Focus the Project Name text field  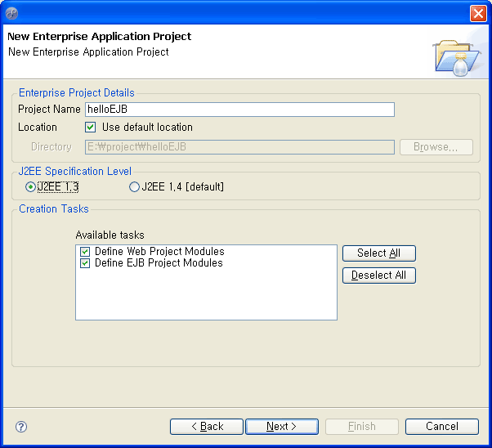[x=239, y=110]
